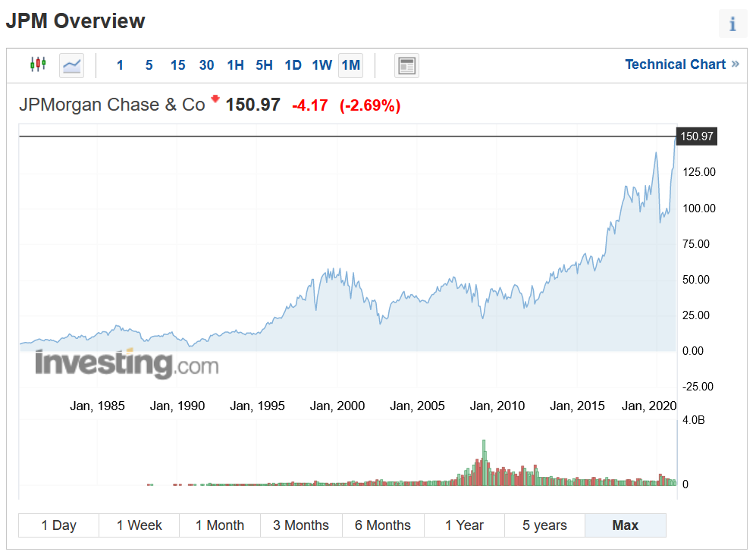Choose the 15 minute interval
Screen dimensions: 756x558
click(x=178, y=65)
